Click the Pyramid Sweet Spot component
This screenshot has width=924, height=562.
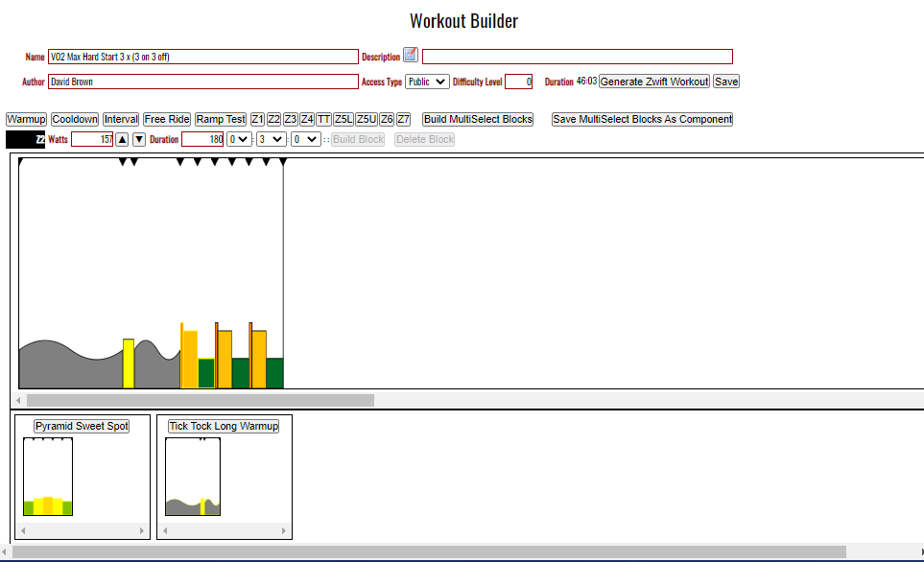click(x=82, y=426)
